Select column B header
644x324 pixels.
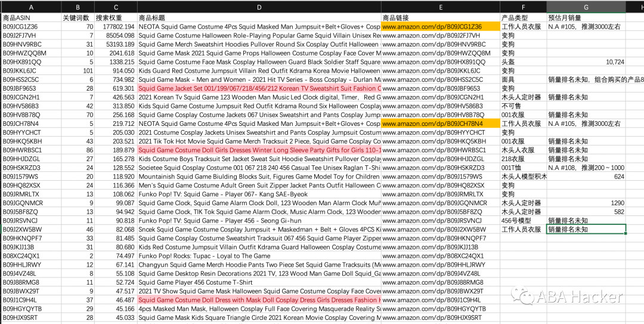coord(78,7)
